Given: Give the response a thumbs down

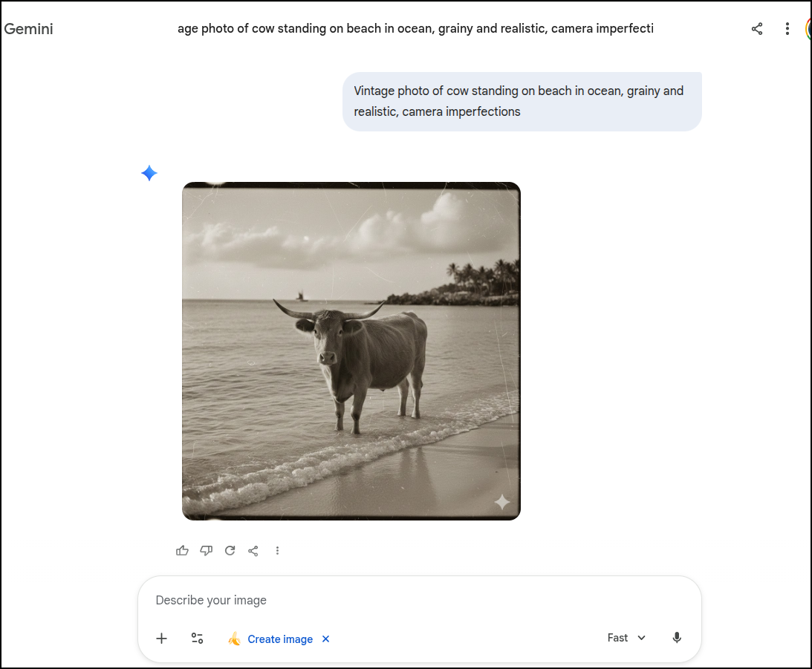Looking at the screenshot, I should tap(206, 550).
